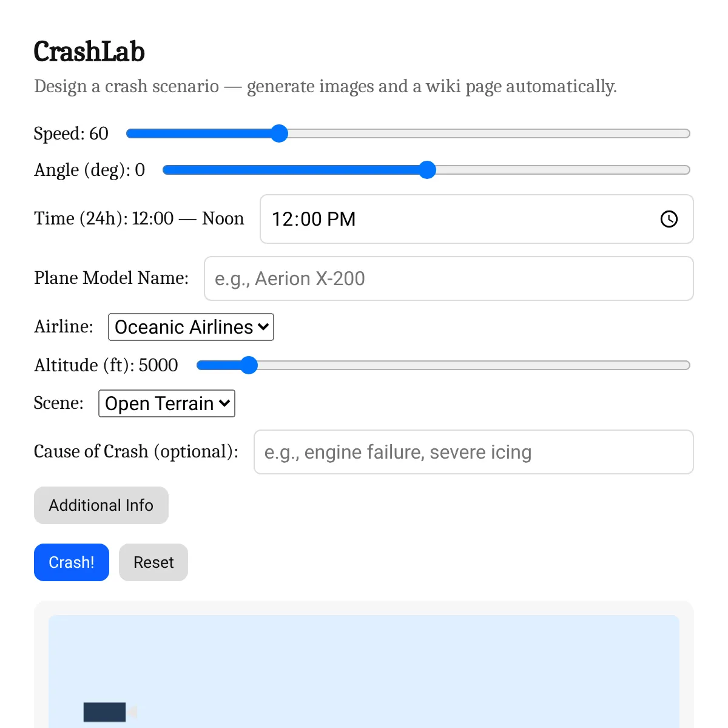
Task: Open the Airline dropdown showing Oceanic Airlines
Action: (x=191, y=327)
